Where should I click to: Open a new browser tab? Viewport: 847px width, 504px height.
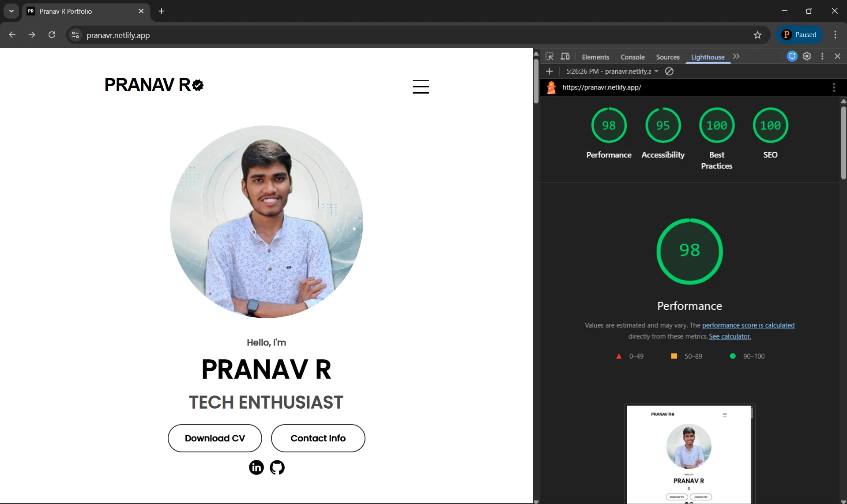point(162,11)
